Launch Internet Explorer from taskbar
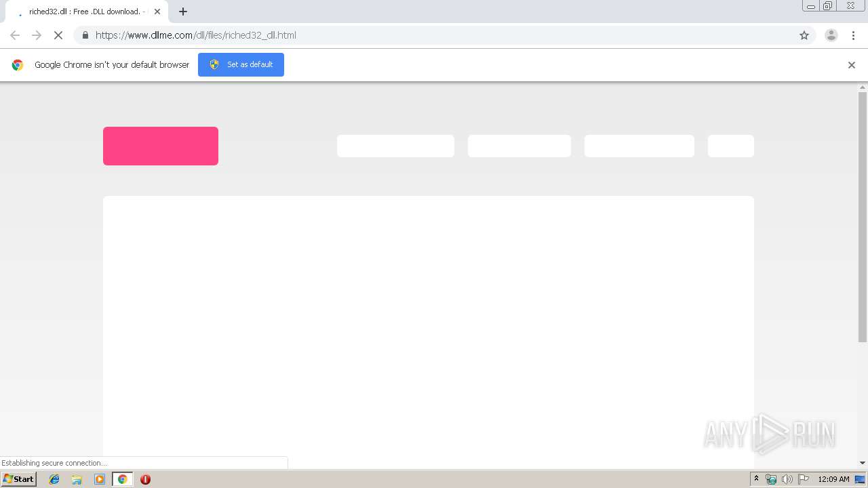Image resolution: width=868 pixels, height=488 pixels. pyautogui.click(x=54, y=479)
